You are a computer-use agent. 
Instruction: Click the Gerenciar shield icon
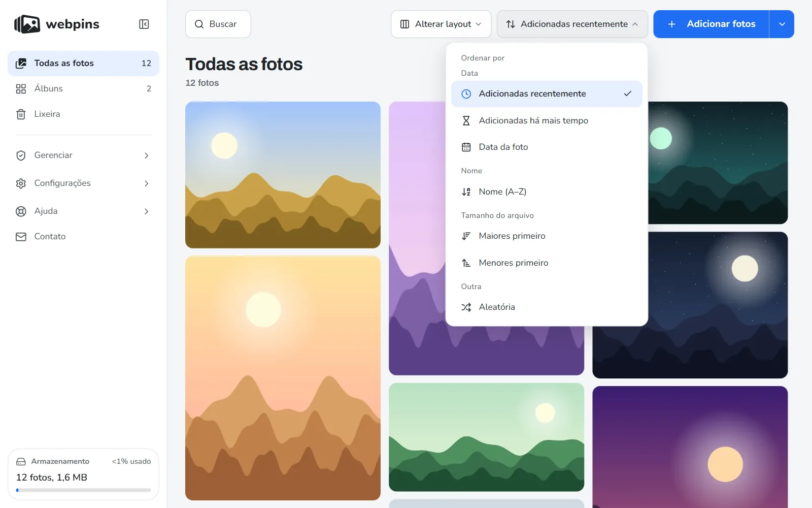pos(21,155)
